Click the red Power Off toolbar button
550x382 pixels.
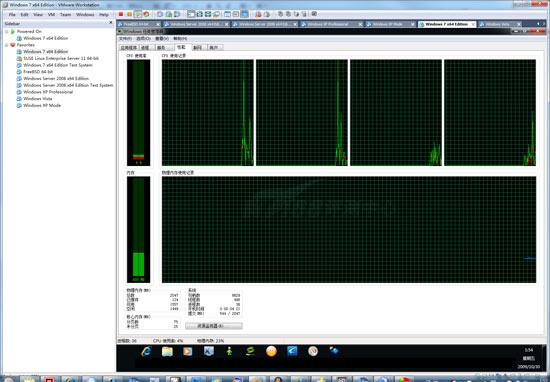click(x=121, y=14)
